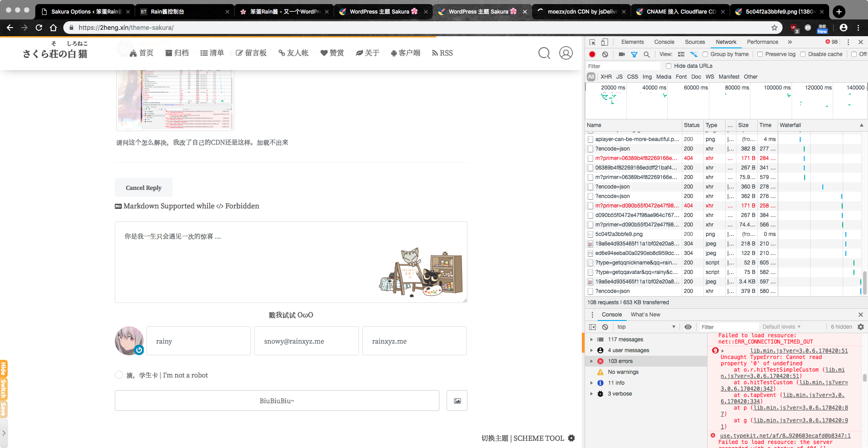Show more DevTools tabs with the chevron
Viewport: 868px width, 448px height.
790,42
